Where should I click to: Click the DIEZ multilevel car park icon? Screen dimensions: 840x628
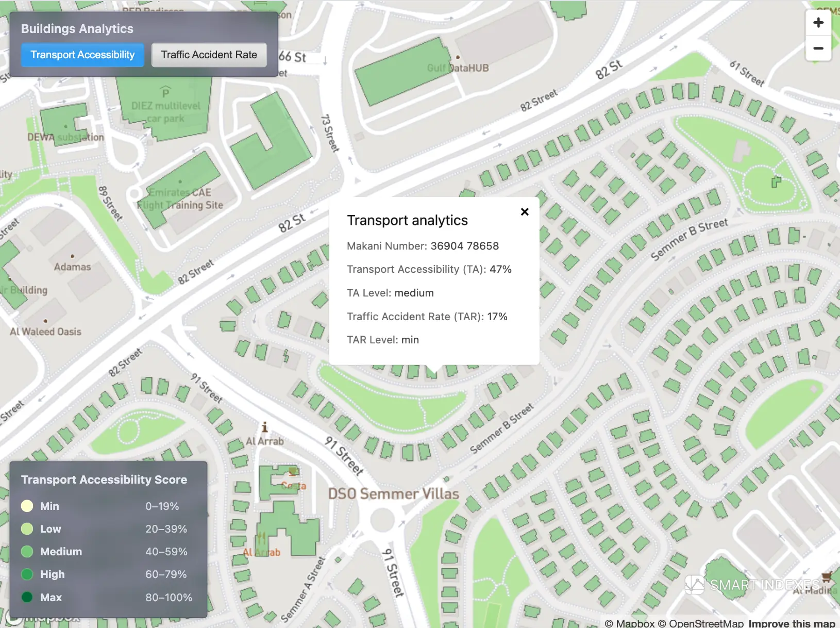point(165,92)
